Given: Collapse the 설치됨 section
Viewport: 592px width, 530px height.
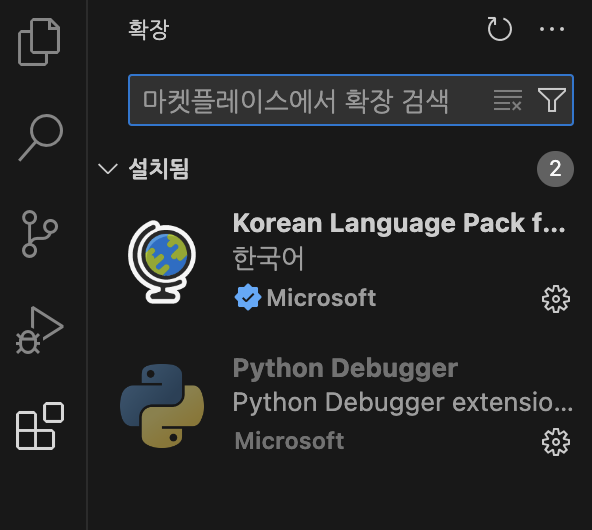Looking at the screenshot, I should click(x=108, y=168).
